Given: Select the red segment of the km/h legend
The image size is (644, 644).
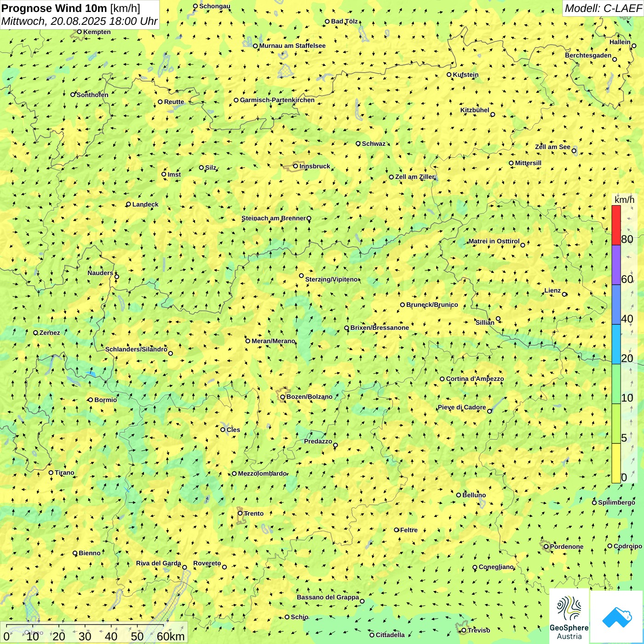Looking at the screenshot, I should pyautogui.click(x=616, y=225).
